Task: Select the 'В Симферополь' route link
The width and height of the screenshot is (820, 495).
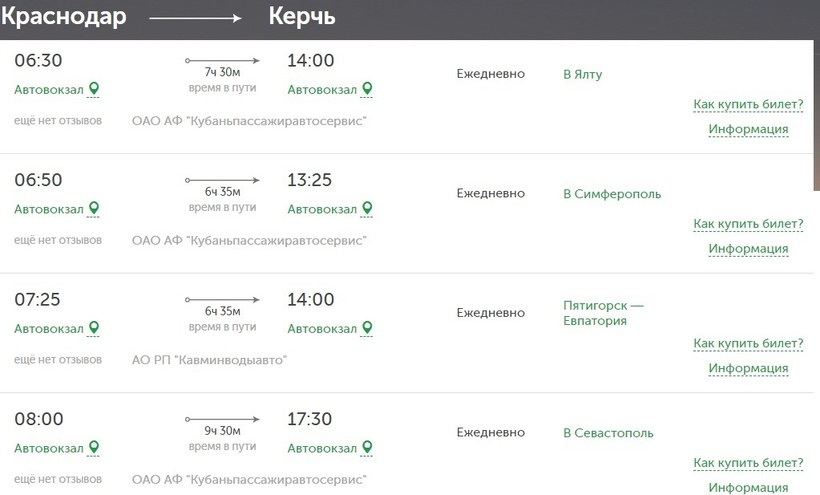Action: tap(612, 194)
